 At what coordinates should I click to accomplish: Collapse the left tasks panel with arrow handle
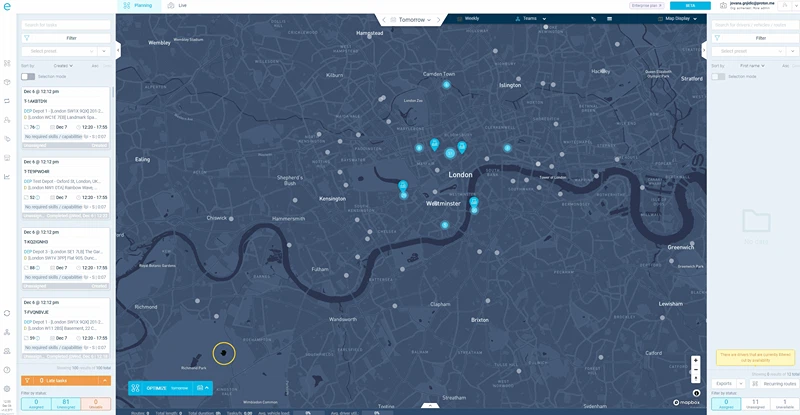pyautogui.click(x=119, y=50)
